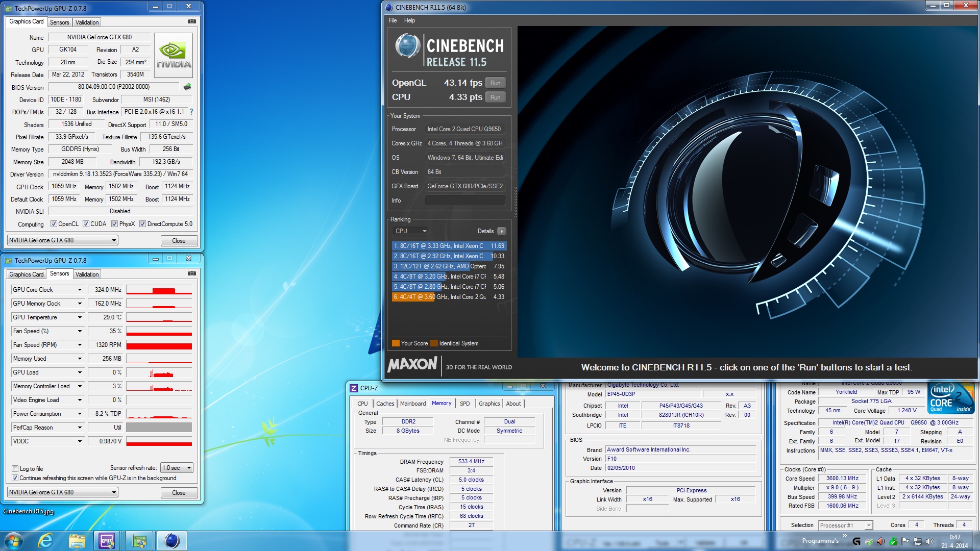The width and height of the screenshot is (980, 551).
Task: Click the CPU-Z title bar Z icon
Action: click(354, 388)
